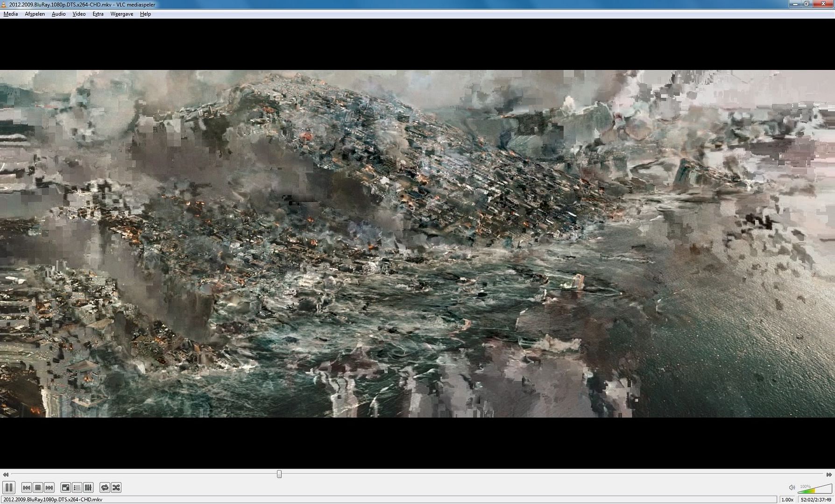Click the elapsed time display 52:02/2:37:49

coord(816,500)
